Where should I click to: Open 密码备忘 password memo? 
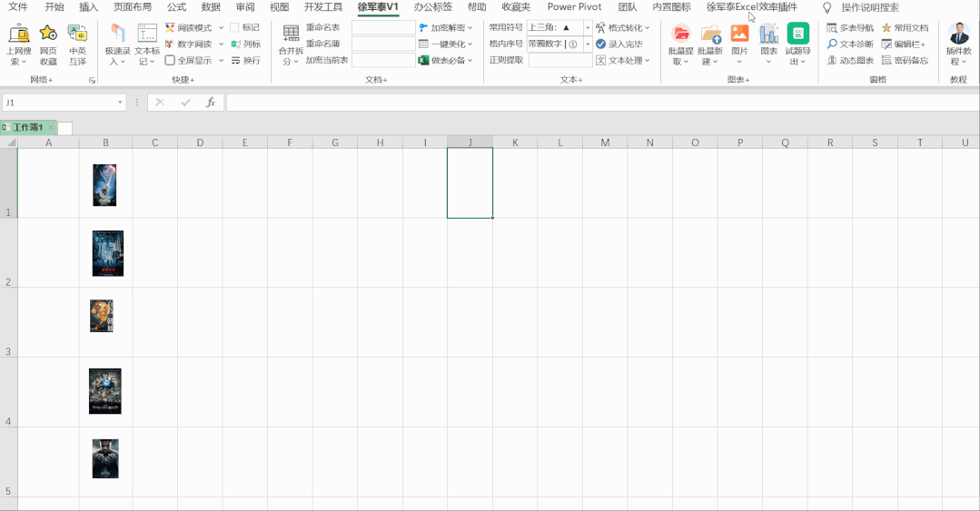(905, 60)
